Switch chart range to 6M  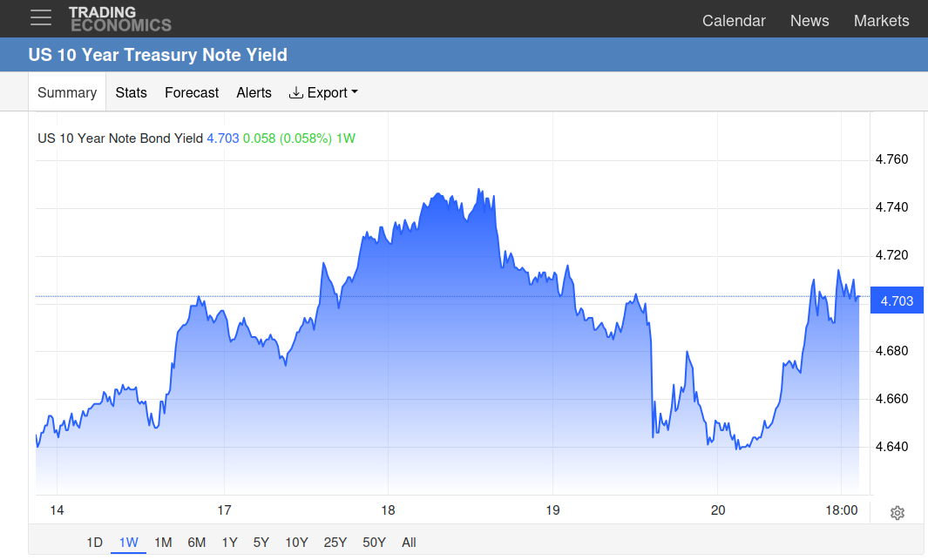click(196, 543)
